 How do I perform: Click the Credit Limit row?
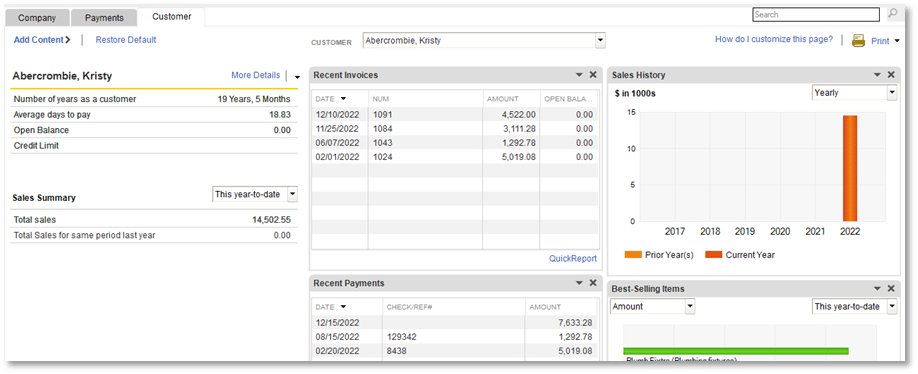tap(153, 146)
